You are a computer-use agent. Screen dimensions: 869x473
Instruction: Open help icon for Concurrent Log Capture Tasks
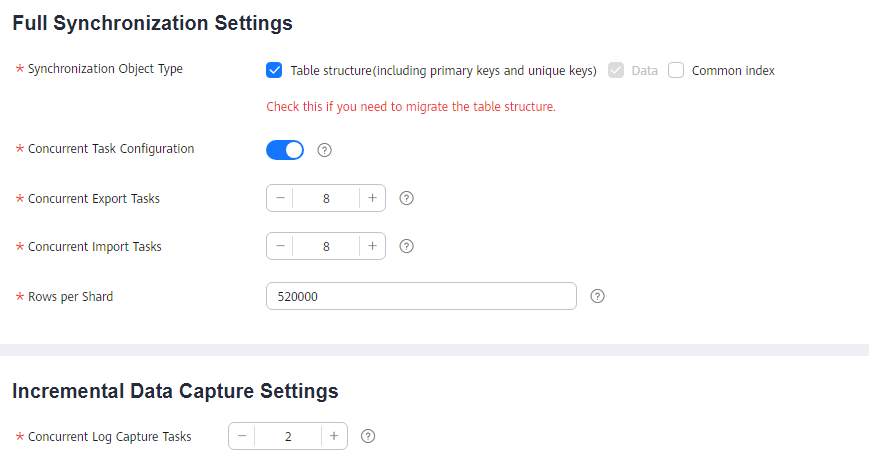[367, 436]
